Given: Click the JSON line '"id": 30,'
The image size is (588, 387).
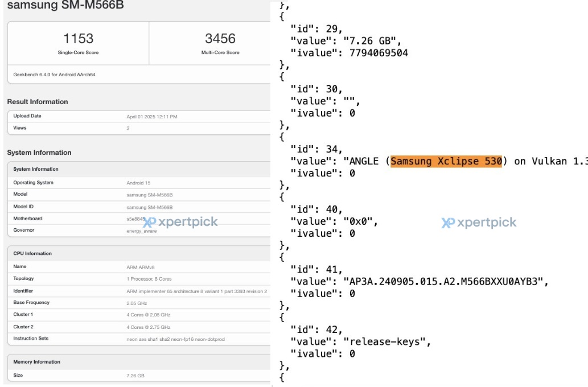Looking at the screenshot, I should pyautogui.click(x=316, y=89).
